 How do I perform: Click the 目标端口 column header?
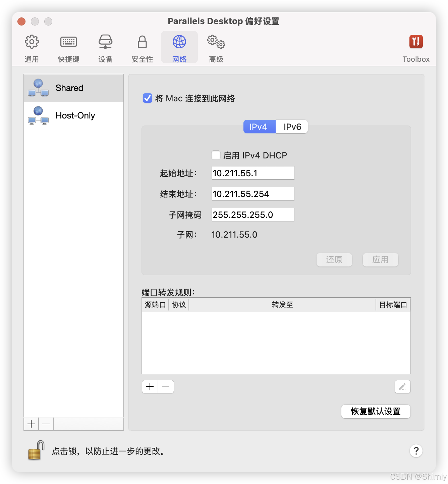coord(393,305)
